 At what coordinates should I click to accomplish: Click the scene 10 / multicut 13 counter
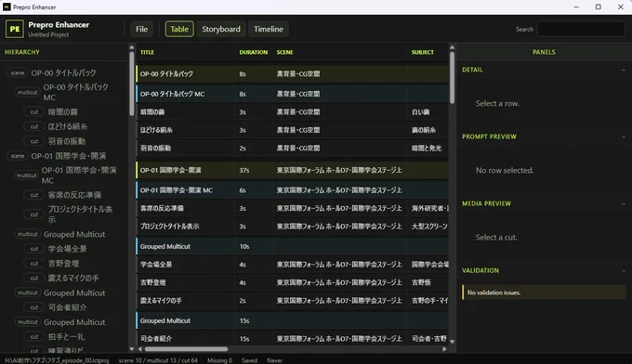[158, 360]
